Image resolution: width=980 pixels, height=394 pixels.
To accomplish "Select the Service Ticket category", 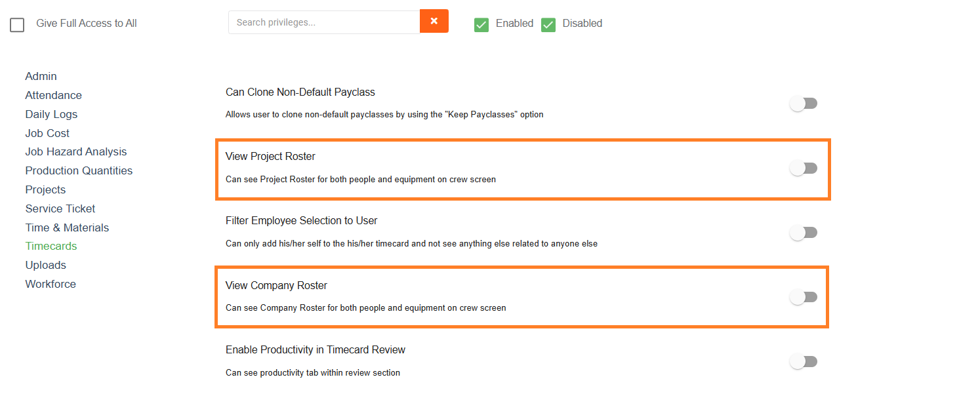I will click(x=60, y=209).
